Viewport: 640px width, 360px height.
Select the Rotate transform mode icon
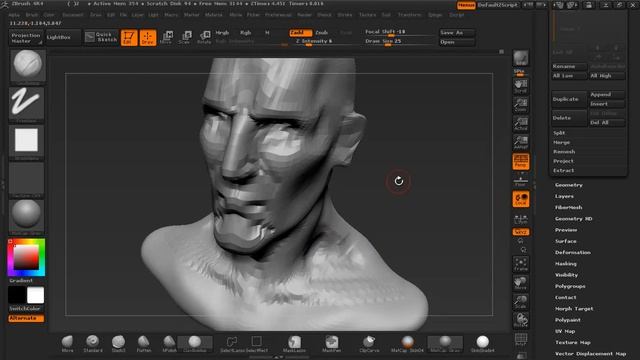coord(204,37)
